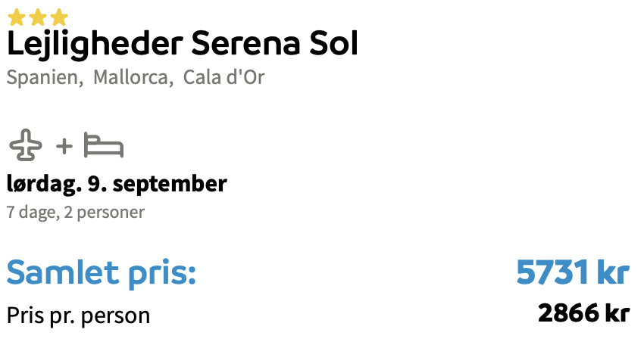Select the 9. september date text
Viewport: 644px width, 345px height.
coord(158,184)
